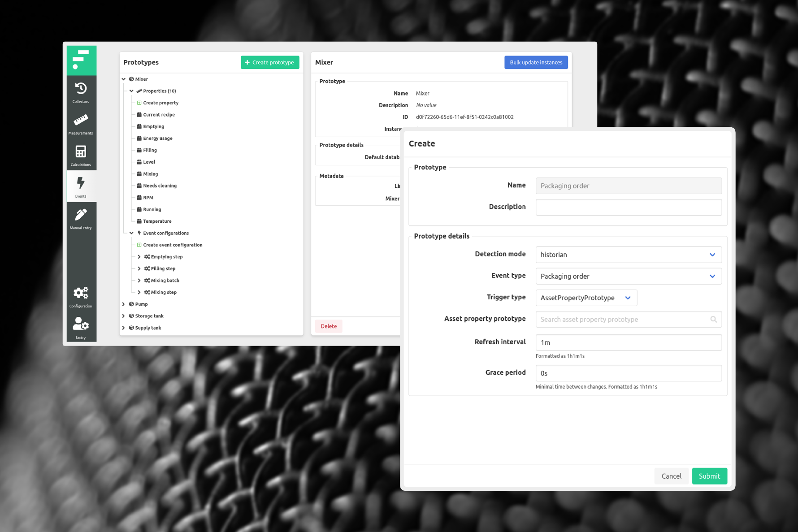Image resolution: width=798 pixels, height=532 pixels.
Task: Click the property icon beside Temperature
Action: pos(139,221)
